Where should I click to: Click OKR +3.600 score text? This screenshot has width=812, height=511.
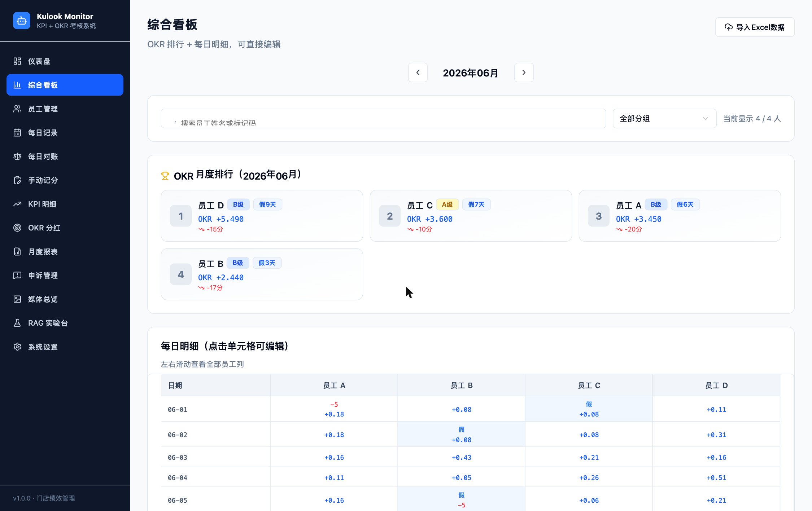[x=429, y=219]
